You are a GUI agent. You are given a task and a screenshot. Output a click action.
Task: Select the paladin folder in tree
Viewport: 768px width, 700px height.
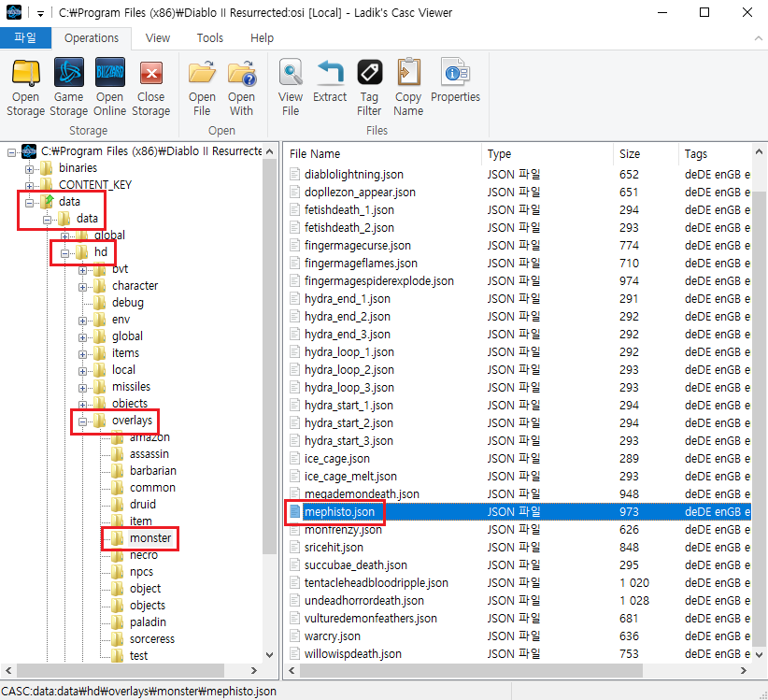(148, 622)
